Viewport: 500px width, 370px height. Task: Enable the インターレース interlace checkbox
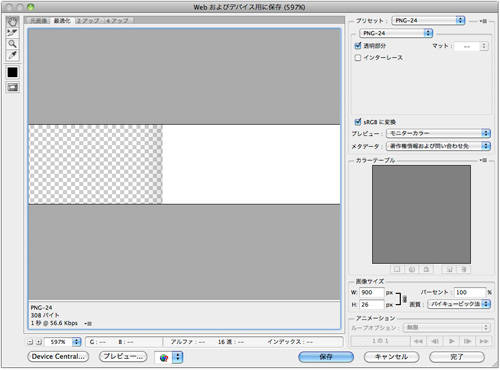click(358, 58)
